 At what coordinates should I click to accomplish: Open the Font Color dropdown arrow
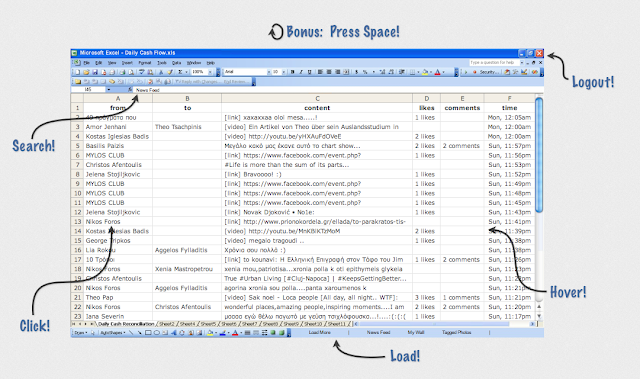pyautogui.click(x=443, y=72)
